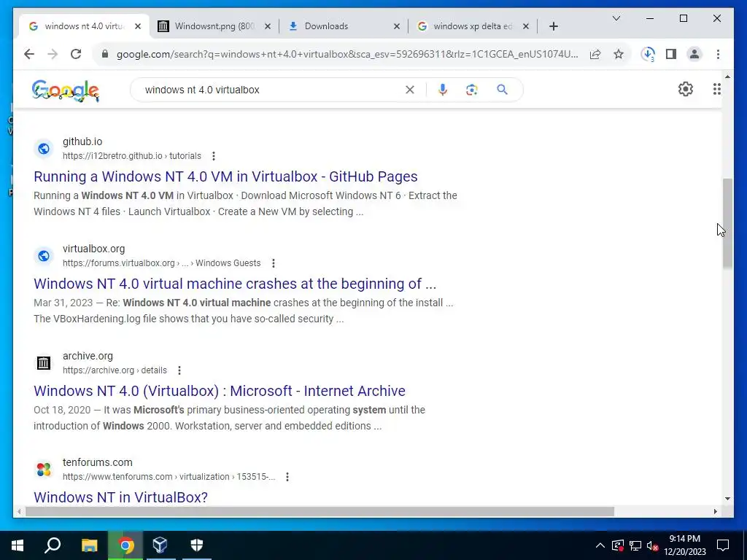Click Mar 31, 2023 snippet text
This screenshot has width=747, height=560.
coord(63,303)
